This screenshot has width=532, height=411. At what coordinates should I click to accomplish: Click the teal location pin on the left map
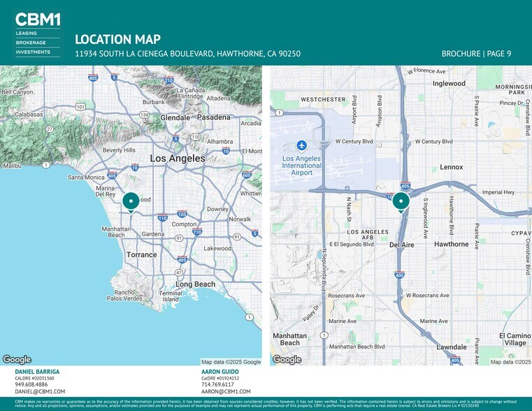coord(131,201)
